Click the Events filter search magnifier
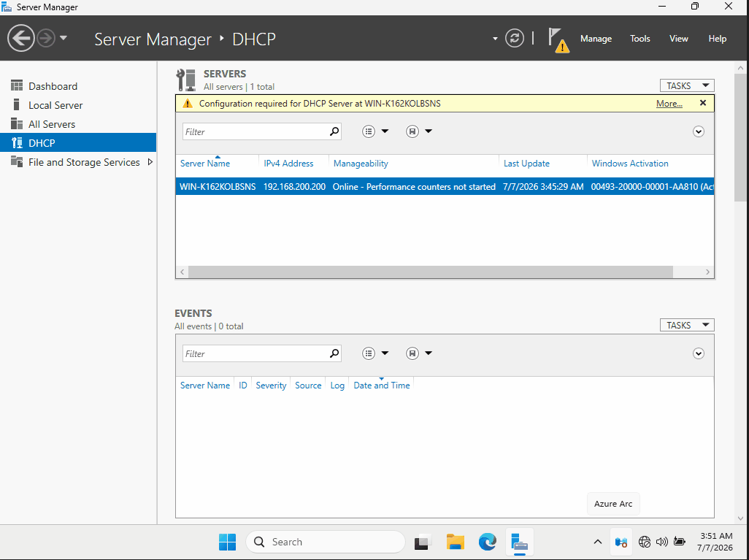The image size is (749, 560). pos(334,353)
